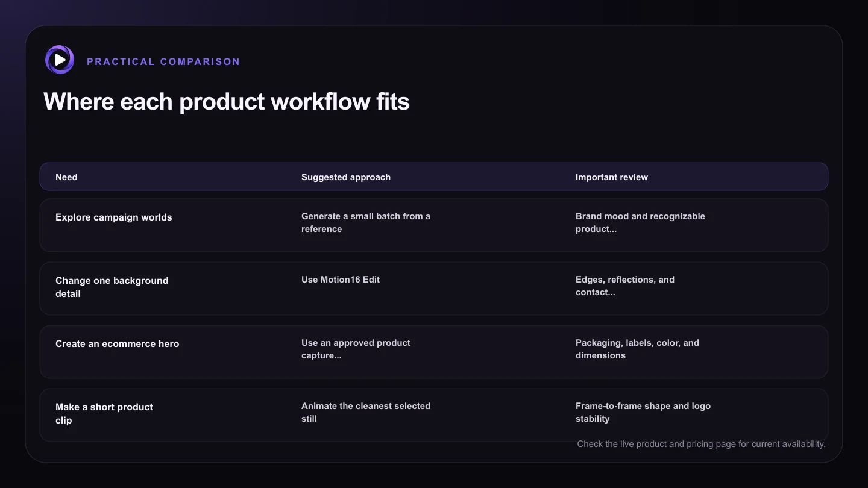Click 'Use an approved product capture...' cell
Image resolution: width=868 pixels, height=488 pixels.
coord(356,349)
